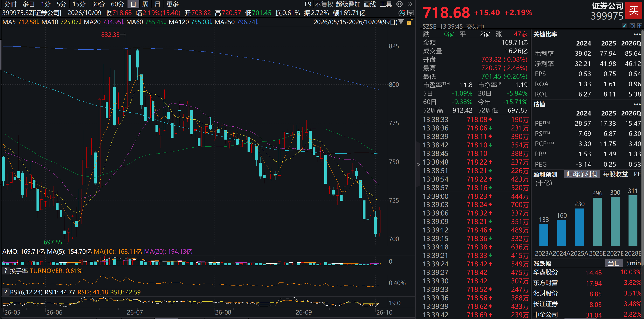Expand more toolbar options double-chevron
The height and width of the screenshot is (319, 644).
410,4
